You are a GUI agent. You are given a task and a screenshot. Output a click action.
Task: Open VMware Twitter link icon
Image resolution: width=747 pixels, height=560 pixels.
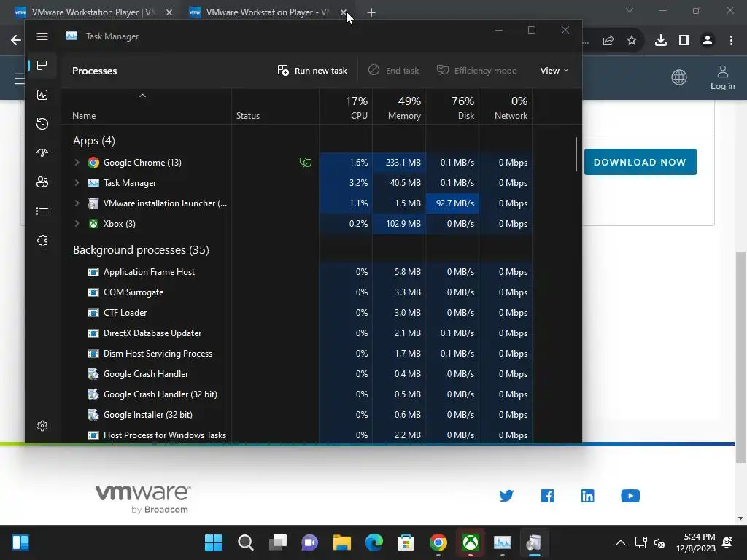point(506,496)
